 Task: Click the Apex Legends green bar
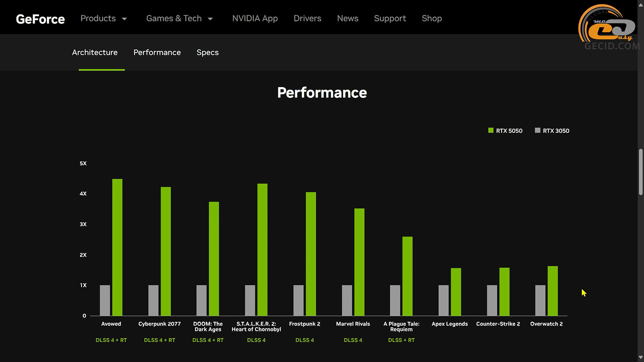click(456, 292)
